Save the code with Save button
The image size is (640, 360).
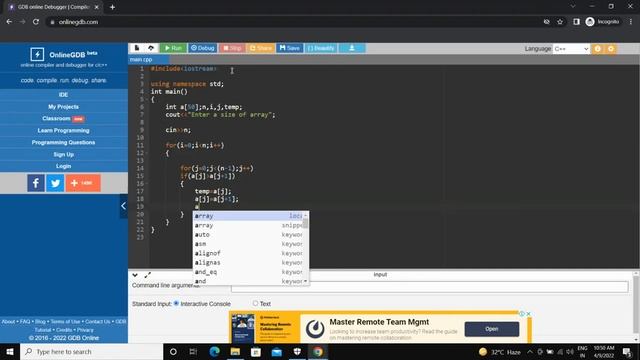point(289,48)
